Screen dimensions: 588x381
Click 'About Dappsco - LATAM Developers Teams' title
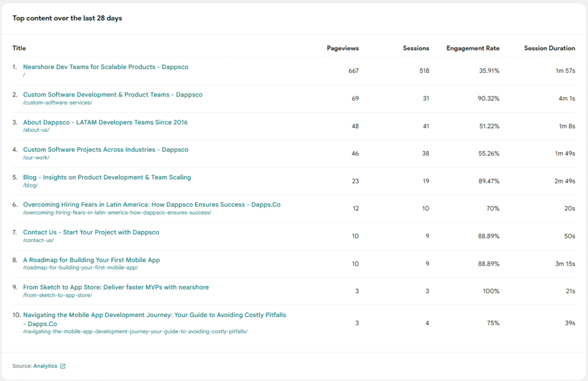click(105, 122)
